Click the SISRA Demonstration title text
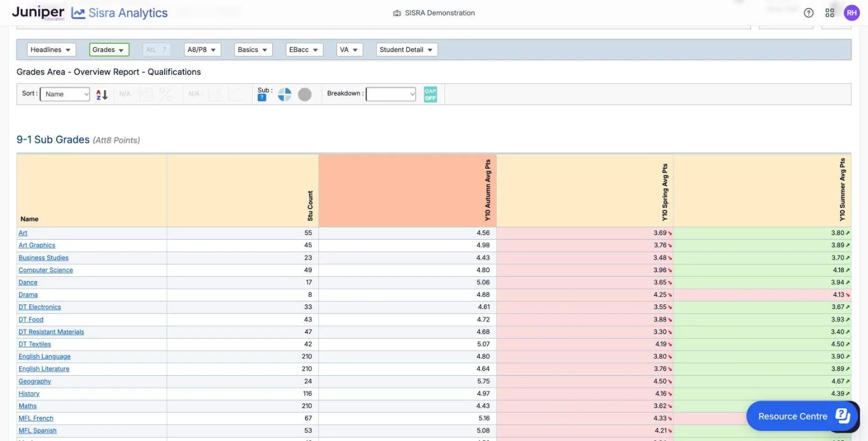868x441 pixels. [x=440, y=13]
